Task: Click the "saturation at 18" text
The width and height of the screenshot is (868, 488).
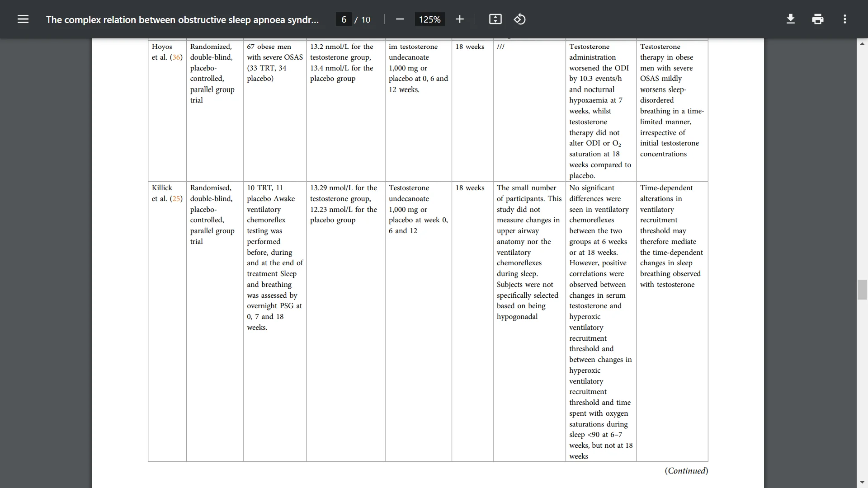Action: click(x=594, y=154)
